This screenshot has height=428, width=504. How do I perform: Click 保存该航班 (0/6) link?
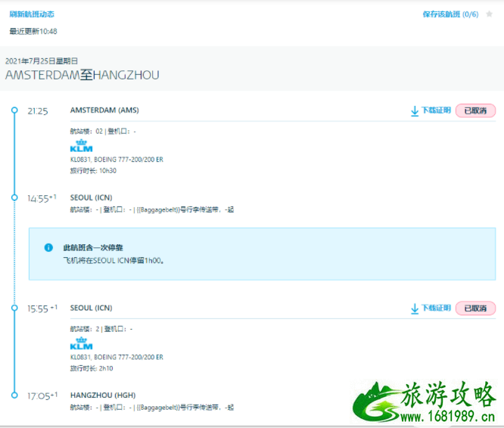[450, 14]
